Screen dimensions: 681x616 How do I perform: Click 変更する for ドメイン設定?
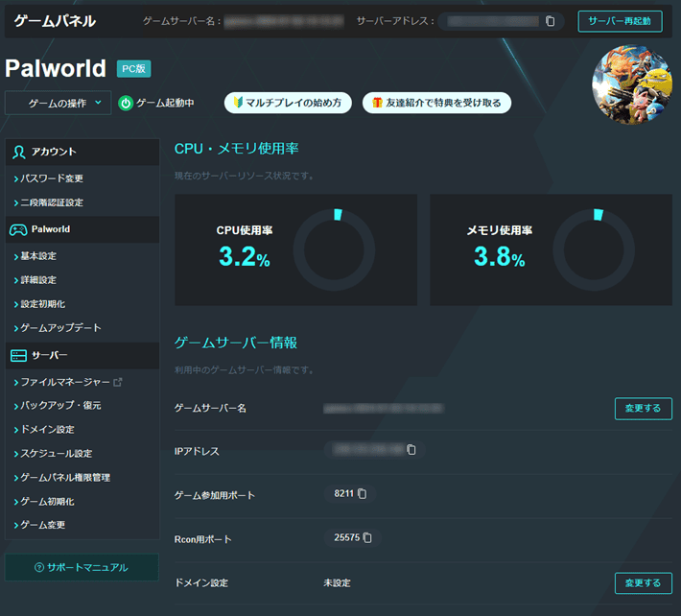tap(644, 583)
